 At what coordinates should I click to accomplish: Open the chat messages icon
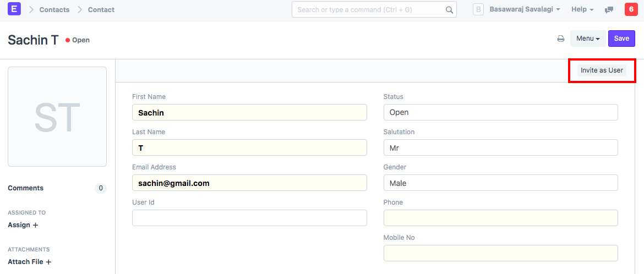[x=609, y=10]
